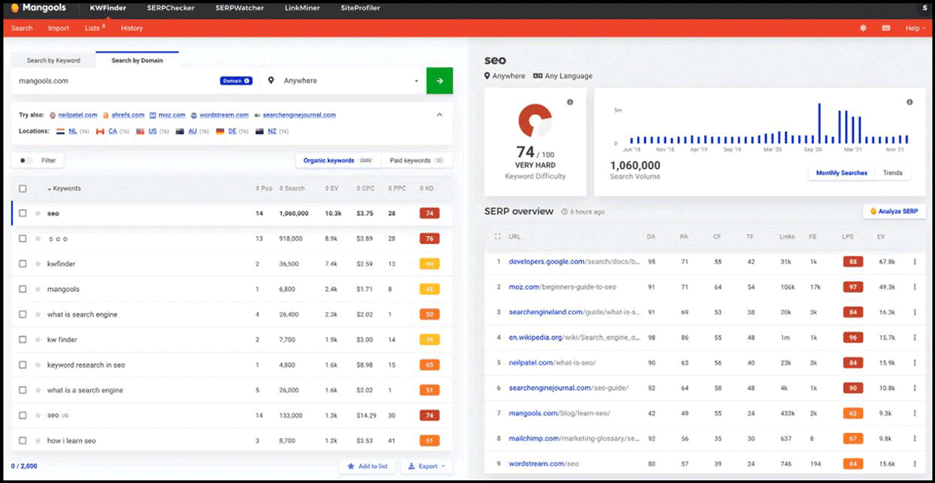The image size is (935, 483).
Task: Toggle the Filter switch
Action: tap(26, 160)
